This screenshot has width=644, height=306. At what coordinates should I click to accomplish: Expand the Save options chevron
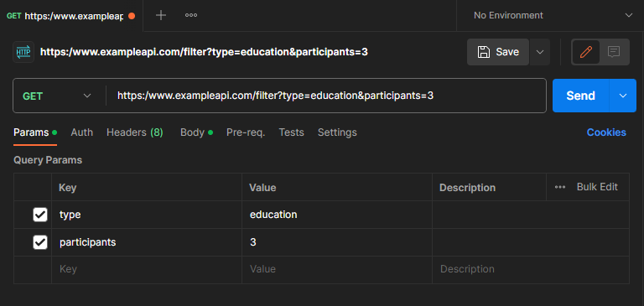click(540, 52)
